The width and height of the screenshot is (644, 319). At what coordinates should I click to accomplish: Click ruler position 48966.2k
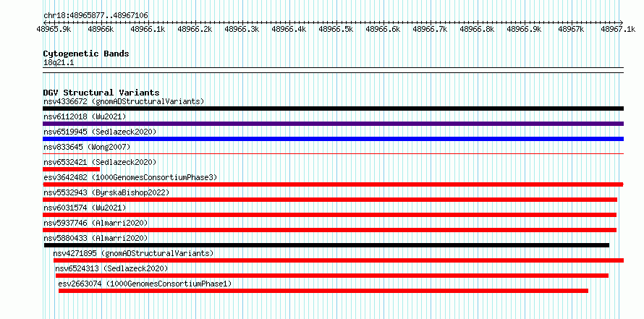[195, 29]
